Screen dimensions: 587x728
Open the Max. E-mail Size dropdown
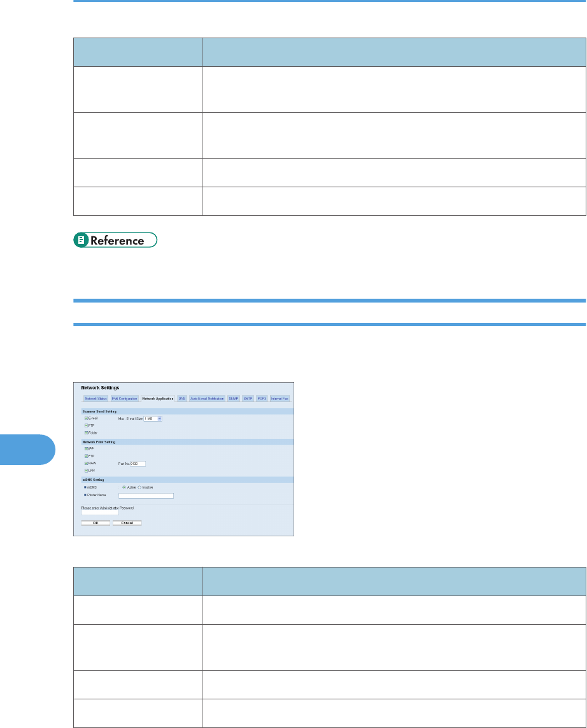point(153,419)
